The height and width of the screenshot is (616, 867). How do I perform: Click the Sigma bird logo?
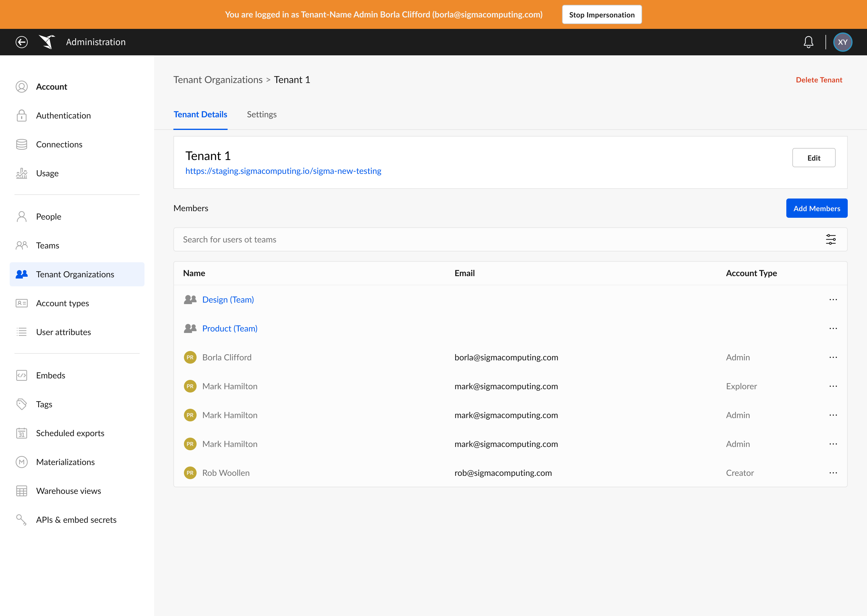[47, 42]
